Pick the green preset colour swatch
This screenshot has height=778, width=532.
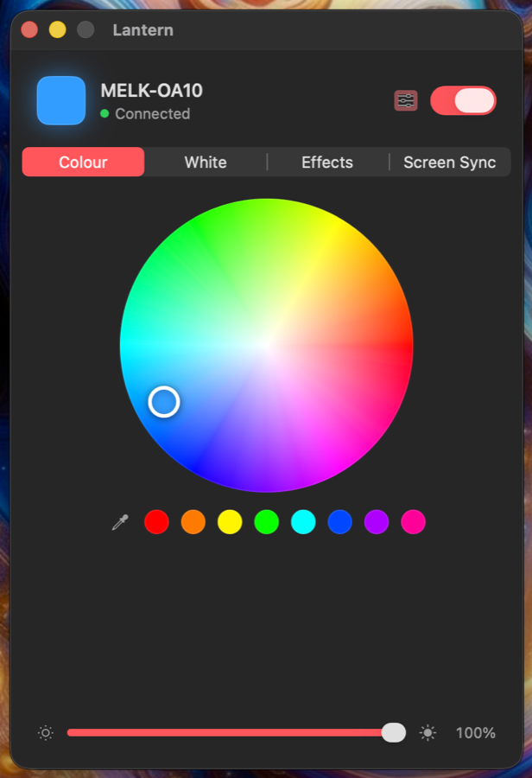[x=267, y=522]
